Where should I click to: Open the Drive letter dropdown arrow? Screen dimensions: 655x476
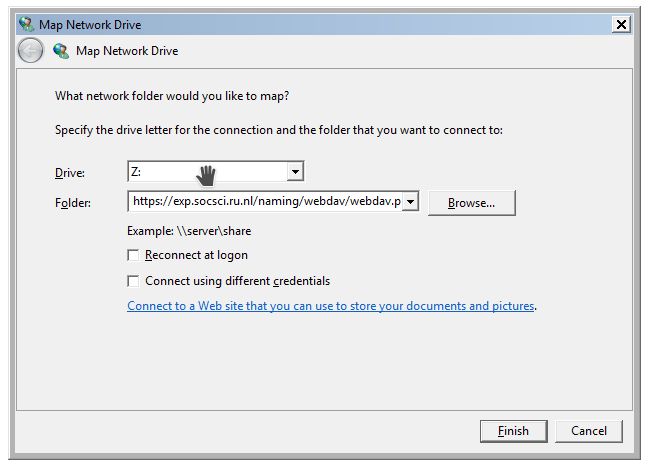295,172
